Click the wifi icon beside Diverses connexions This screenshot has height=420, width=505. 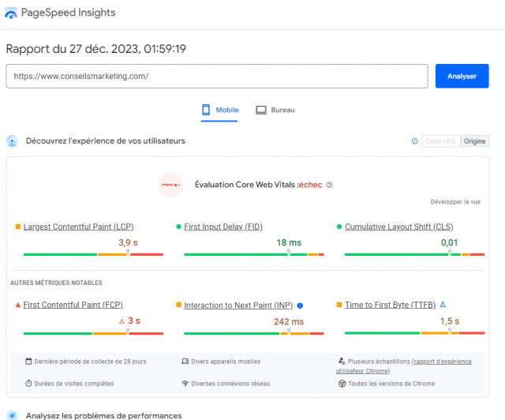185,383
